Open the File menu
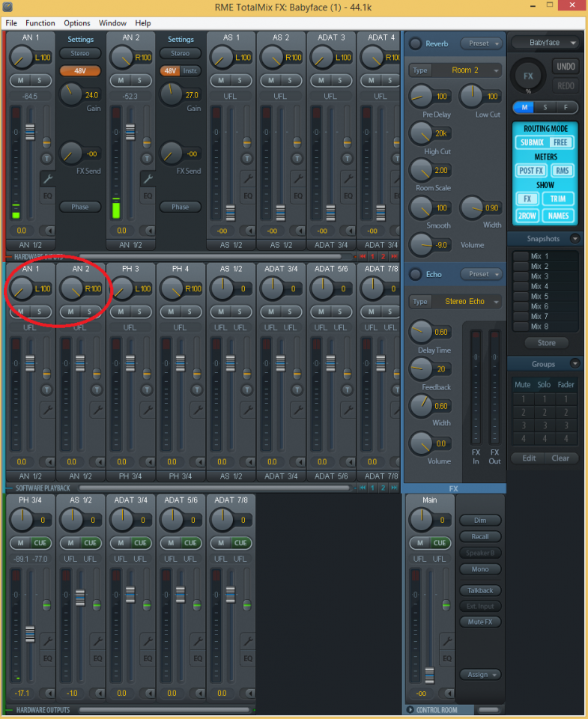 click(x=11, y=23)
